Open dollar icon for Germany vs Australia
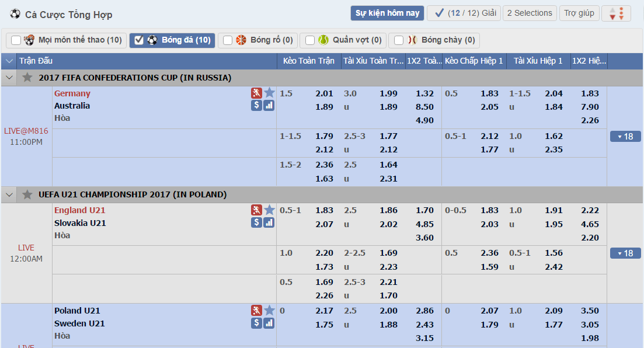644x348 pixels. point(257,106)
